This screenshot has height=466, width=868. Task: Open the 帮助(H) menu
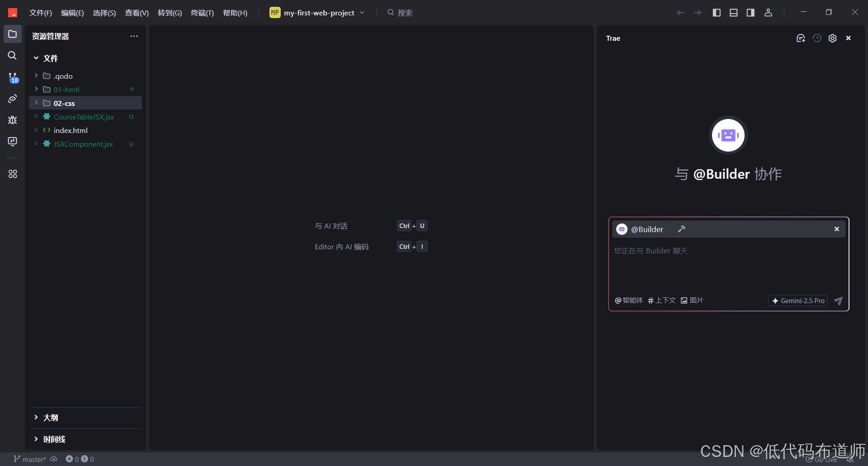pyautogui.click(x=235, y=13)
